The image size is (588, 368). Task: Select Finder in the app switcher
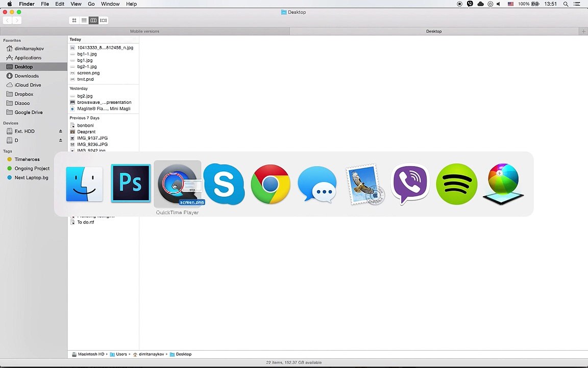tap(84, 184)
